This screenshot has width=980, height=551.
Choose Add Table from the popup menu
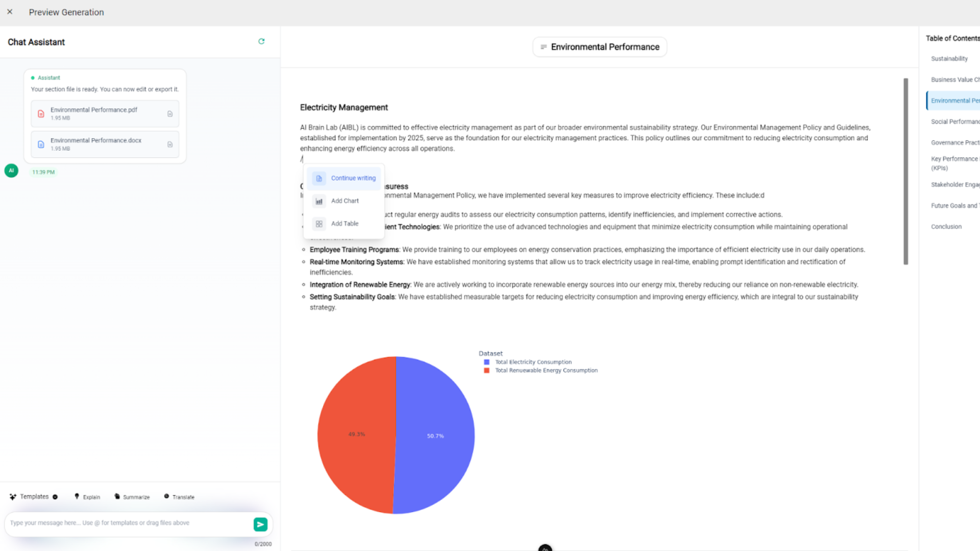[345, 223]
